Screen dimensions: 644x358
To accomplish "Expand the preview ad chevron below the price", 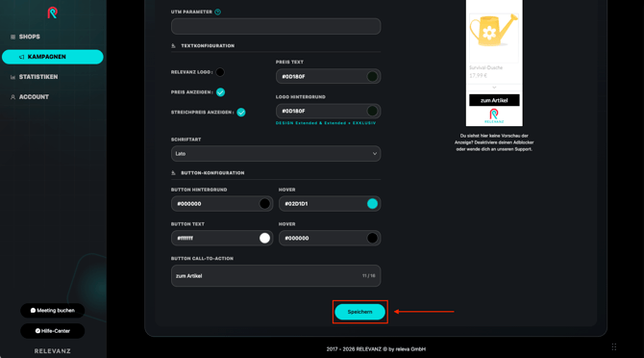I will (x=494, y=88).
